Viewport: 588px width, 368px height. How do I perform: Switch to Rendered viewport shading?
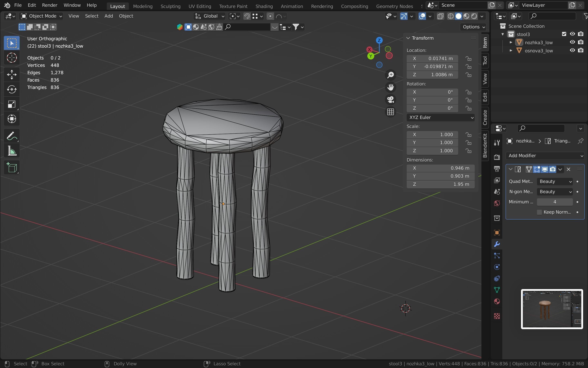tap(474, 16)
